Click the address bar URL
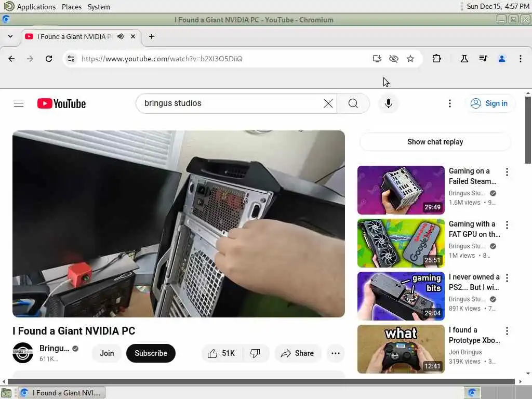The width and height of the screenshot is (532, 399). click(162, 59)
